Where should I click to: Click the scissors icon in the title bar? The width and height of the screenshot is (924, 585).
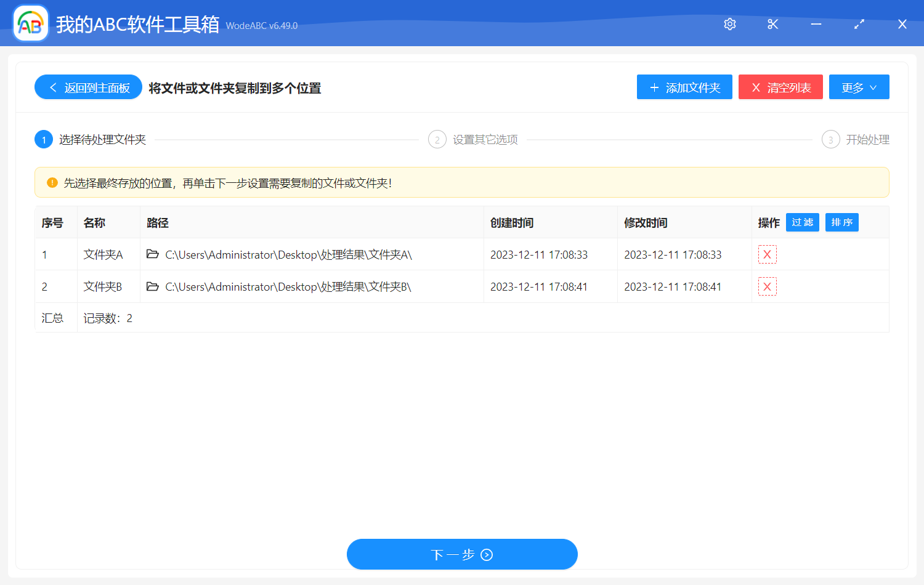coord(772,24)
